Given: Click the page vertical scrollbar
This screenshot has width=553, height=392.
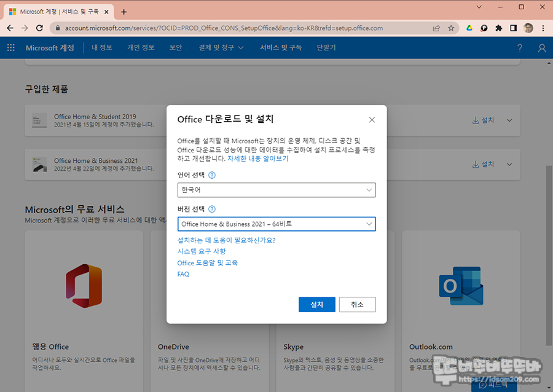Looking at the screenshot, I should [x=549, y=256].
